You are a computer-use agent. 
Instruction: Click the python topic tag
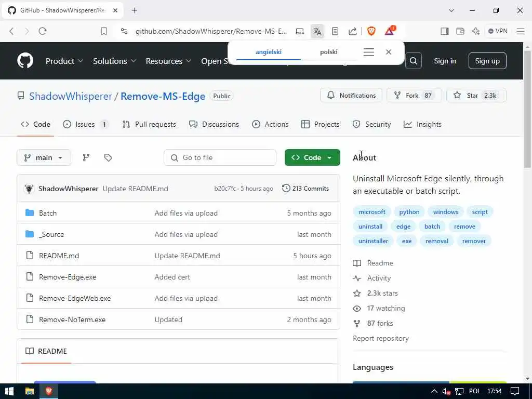point(409,212)
